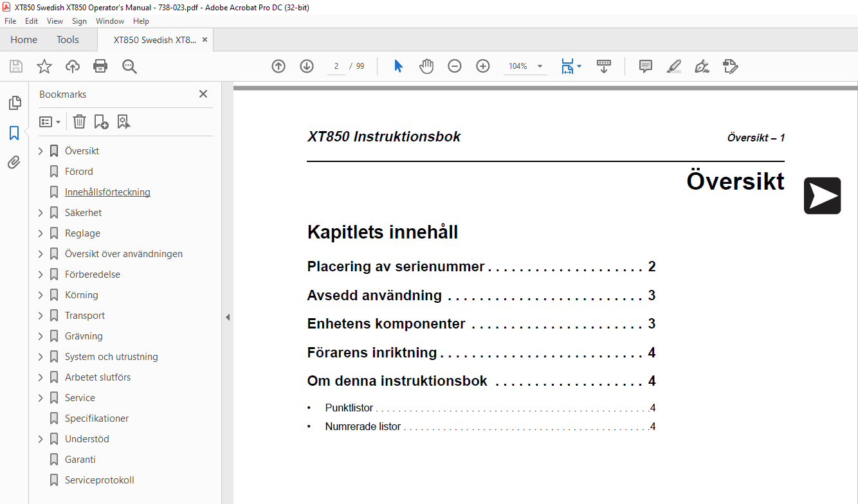Print the document
Viewport: 858px width, 504px height.
point(100,66)
